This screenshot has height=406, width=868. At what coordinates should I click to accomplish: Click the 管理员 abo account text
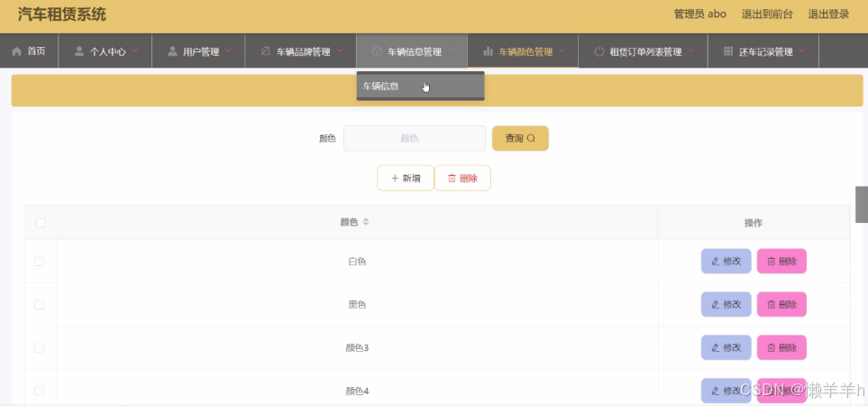point(699,14)
